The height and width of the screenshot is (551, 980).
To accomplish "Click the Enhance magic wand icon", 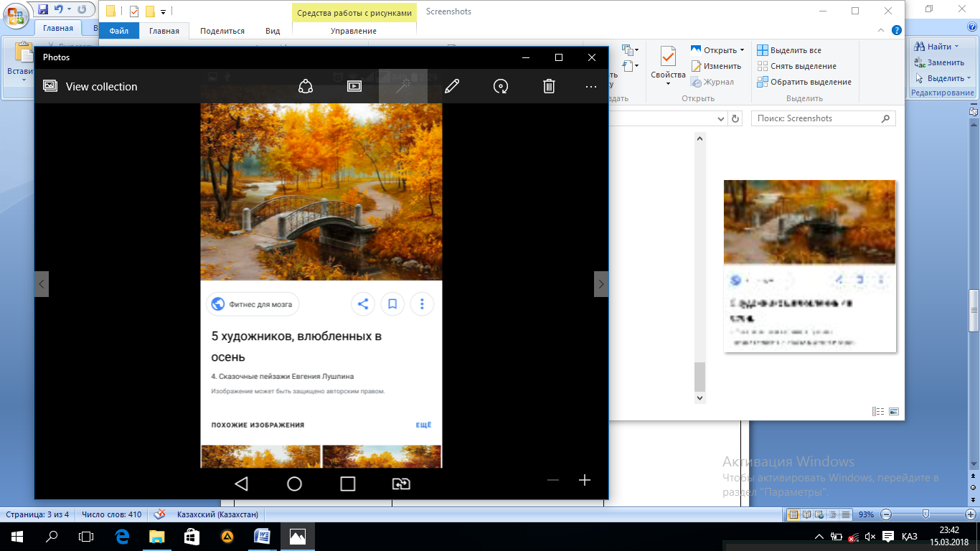I will point(403,86).
